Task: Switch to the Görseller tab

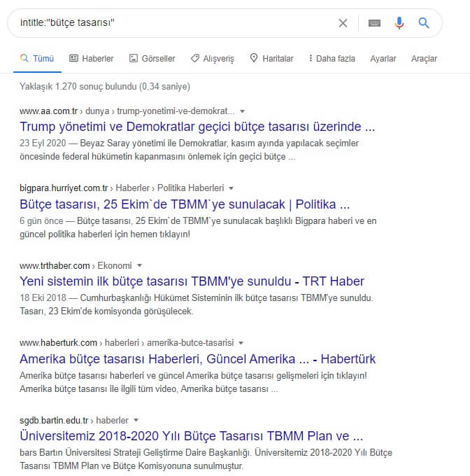Action: [152, 59]
